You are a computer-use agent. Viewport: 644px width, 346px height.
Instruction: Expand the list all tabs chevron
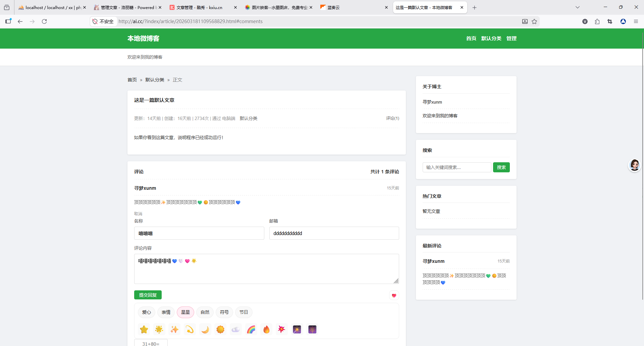point(577,7)
